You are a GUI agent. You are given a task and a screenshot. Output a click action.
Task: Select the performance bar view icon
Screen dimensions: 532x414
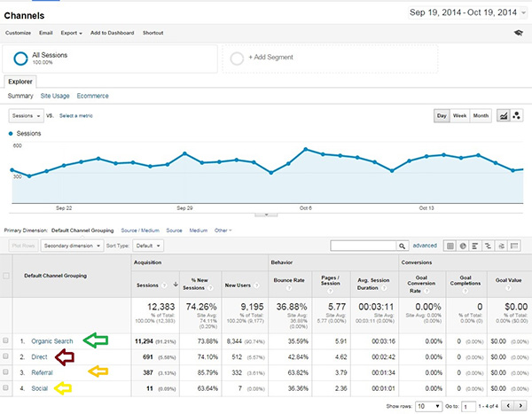point(476,245)
